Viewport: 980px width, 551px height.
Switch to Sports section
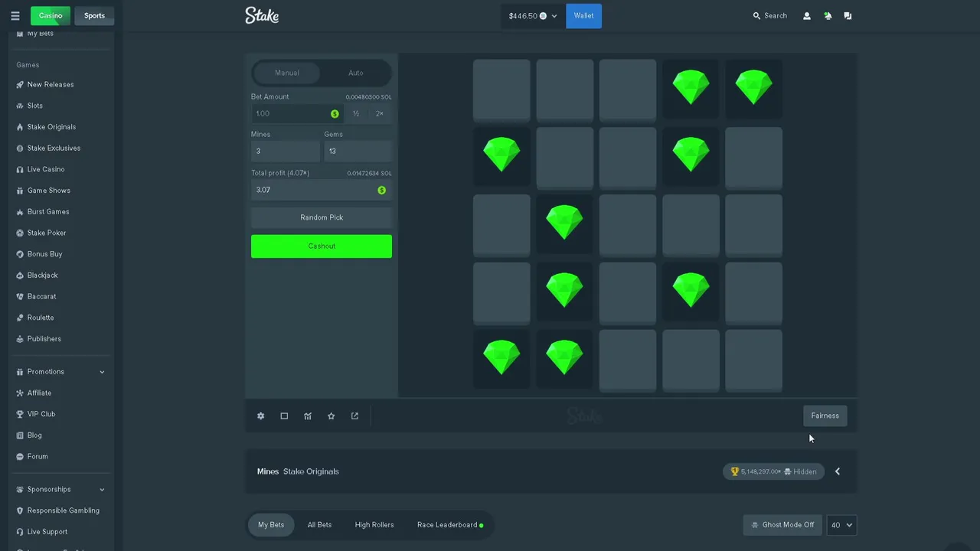94,15
